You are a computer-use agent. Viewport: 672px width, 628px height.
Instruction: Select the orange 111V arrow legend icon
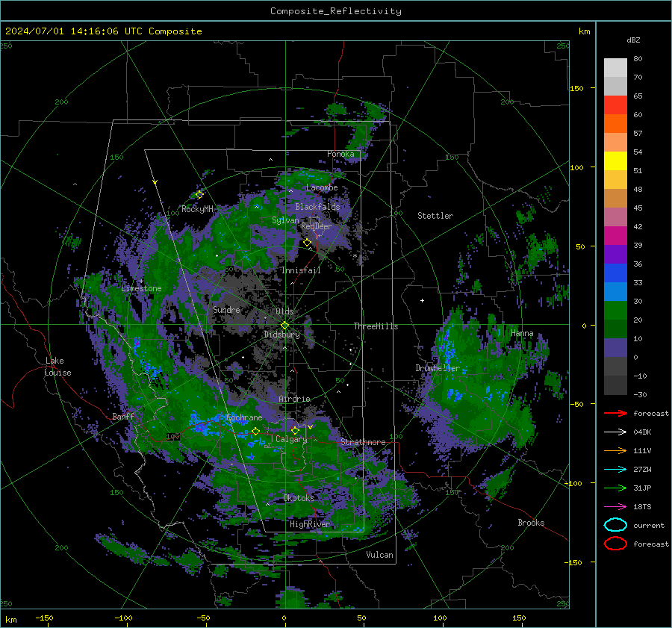pyautogui.click(x=615, y=450)
